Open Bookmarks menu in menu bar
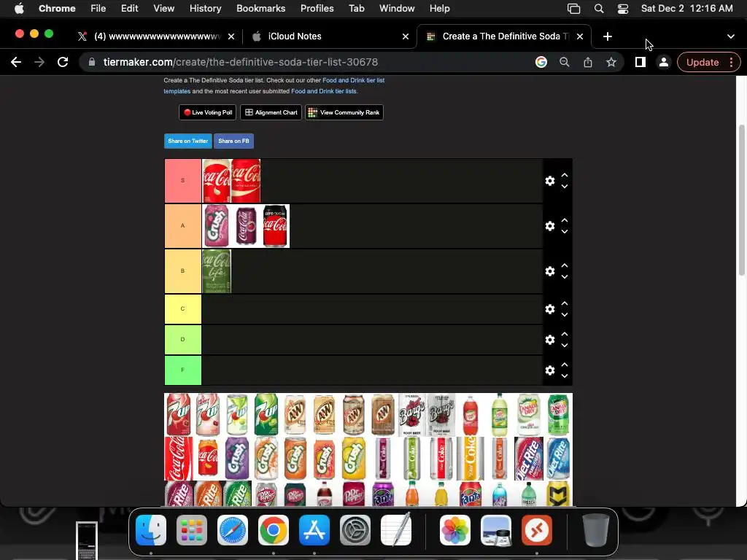 pos(260,9)
